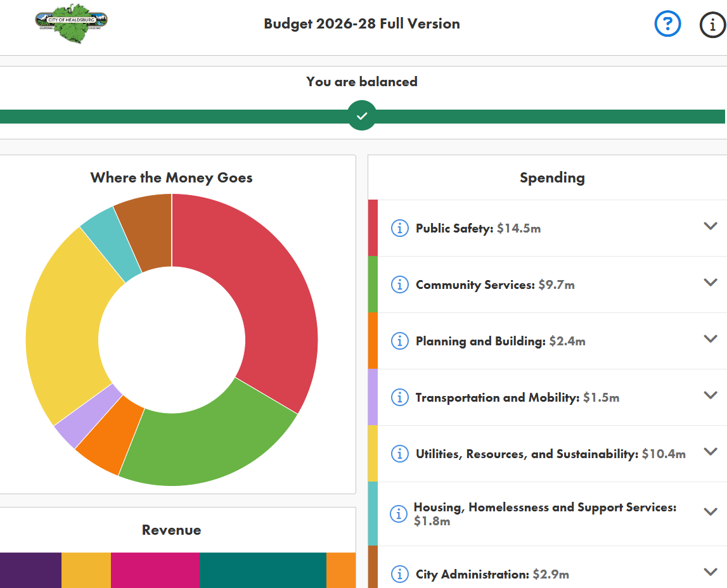Open Utilities, Resources, and Sustainability info icon
This screenshot has height=588, width=727.
[399, 454]
